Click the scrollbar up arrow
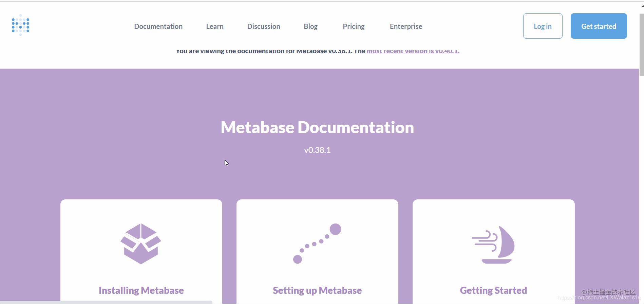The width and height of the screenshot is (644, 304). point(641,5)
